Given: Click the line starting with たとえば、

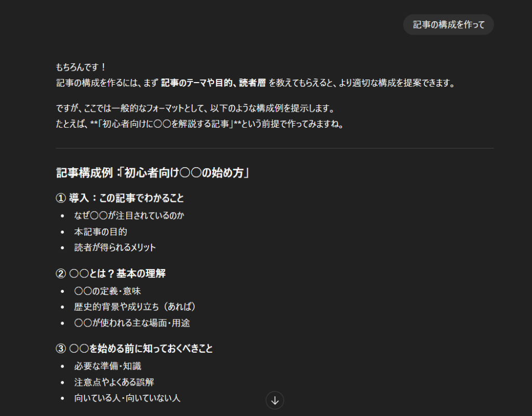Looking at the screenshot, I should click(199, 125).
